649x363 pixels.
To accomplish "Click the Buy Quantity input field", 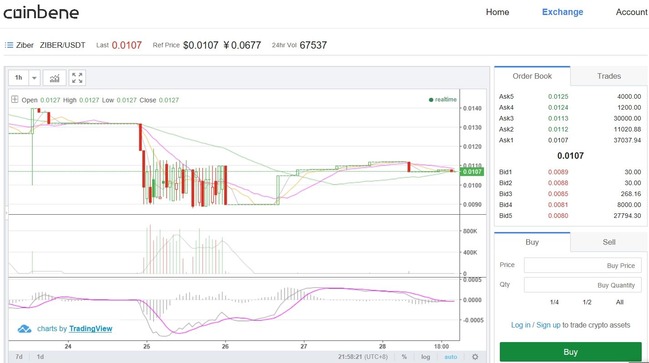I will click(x=583, y=285).
